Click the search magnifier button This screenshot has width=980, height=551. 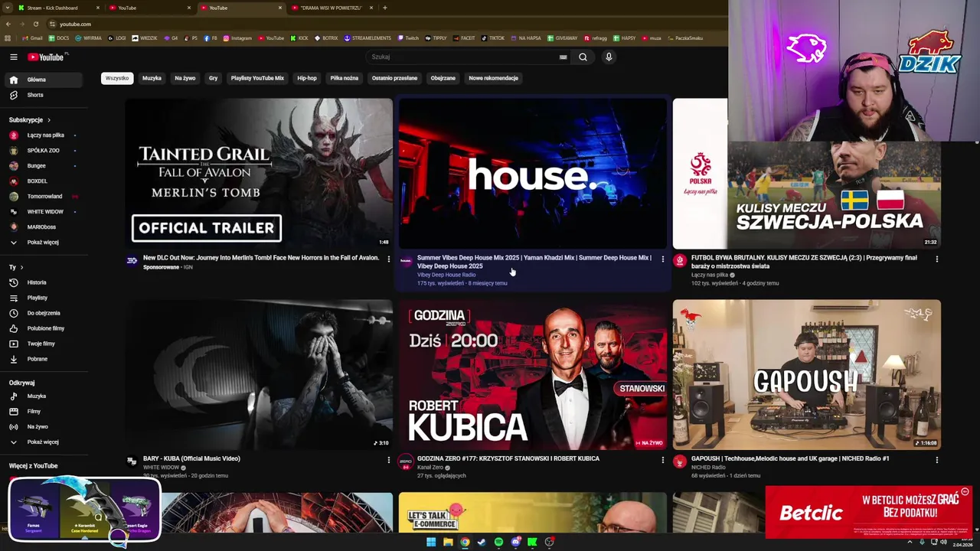pos(583,57)
